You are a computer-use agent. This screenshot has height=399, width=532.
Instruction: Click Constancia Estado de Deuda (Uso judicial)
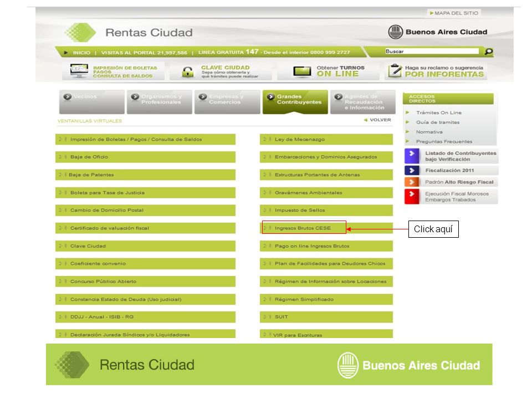[145, 299]
